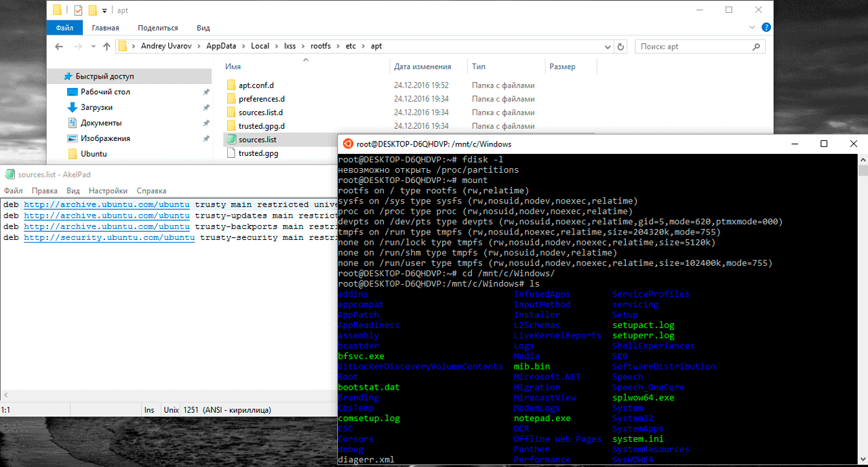Image resolution: width=868 pixels, height=467 pixels.
Task: Refresh the apt folder view
Action: [620, 47]
